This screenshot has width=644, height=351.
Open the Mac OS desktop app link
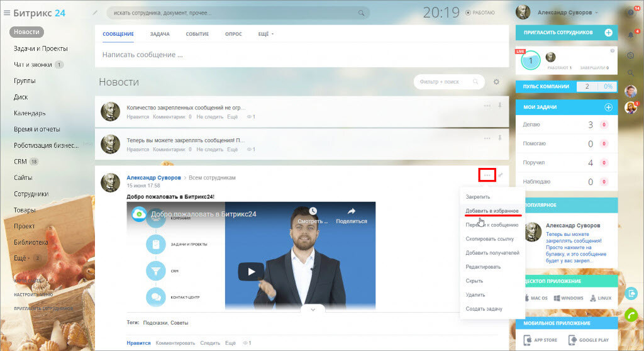pyautogui.click(x=536, y=298)
